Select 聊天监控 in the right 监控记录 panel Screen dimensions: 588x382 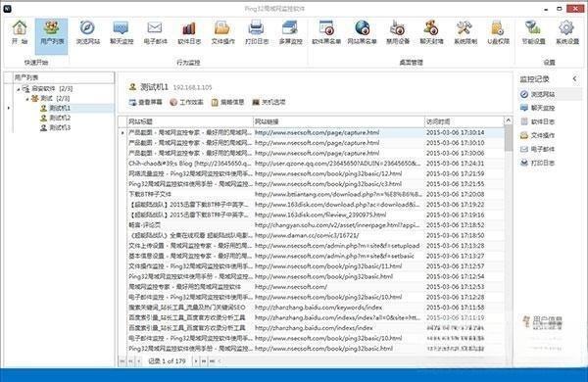click(x=538, y=108)
